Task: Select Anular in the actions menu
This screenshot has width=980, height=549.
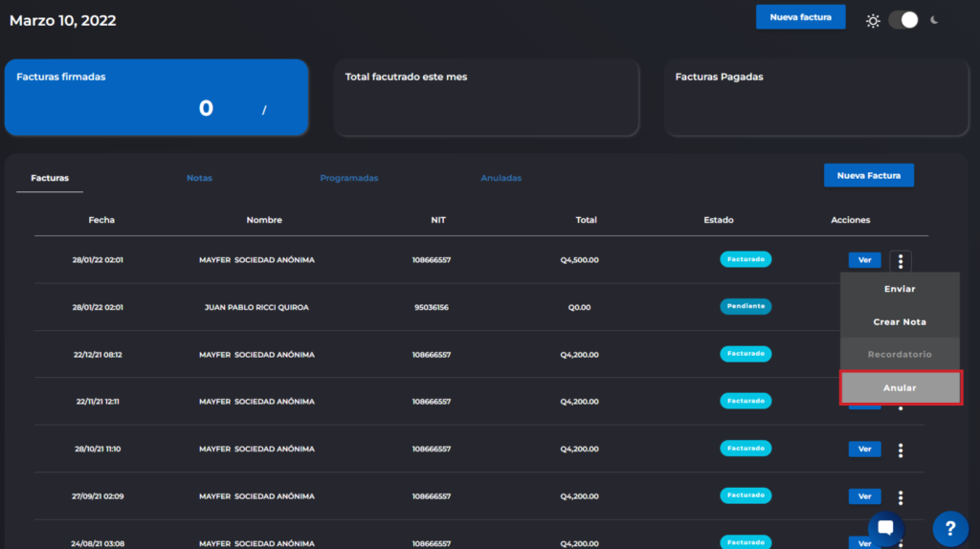Action: pos(900,387)
